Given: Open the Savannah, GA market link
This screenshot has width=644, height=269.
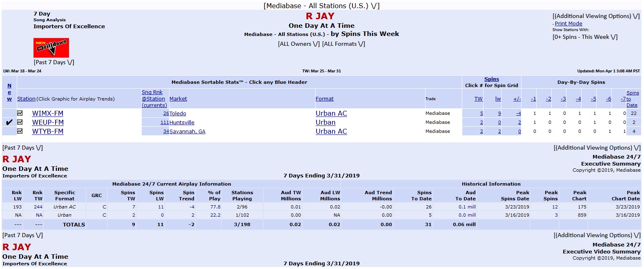Looking at the screenshot, I should click(x=187, y=131).
